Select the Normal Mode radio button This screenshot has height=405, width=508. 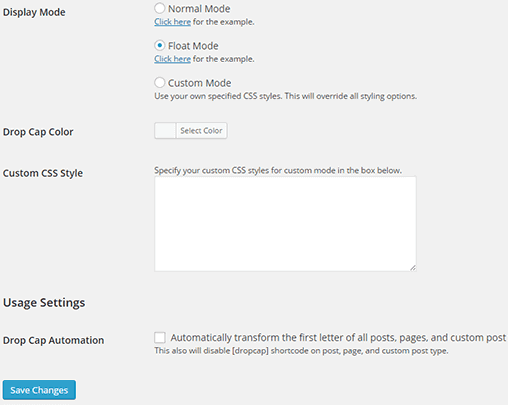tap(160, 8)
